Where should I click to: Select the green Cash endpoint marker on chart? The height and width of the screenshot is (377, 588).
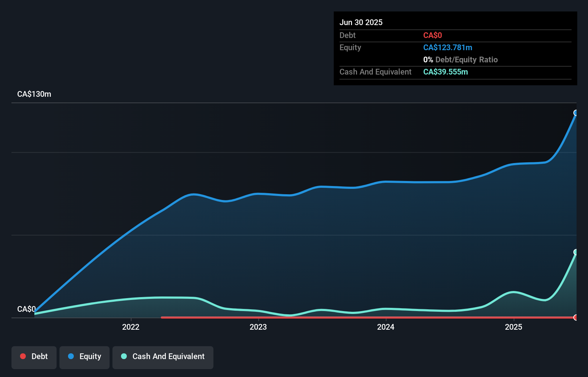(x=576, y=252)
